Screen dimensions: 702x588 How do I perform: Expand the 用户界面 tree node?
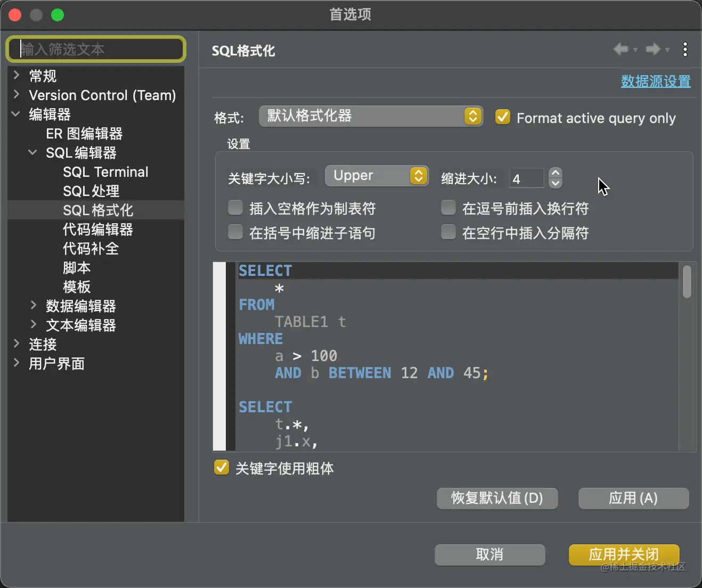17,363
